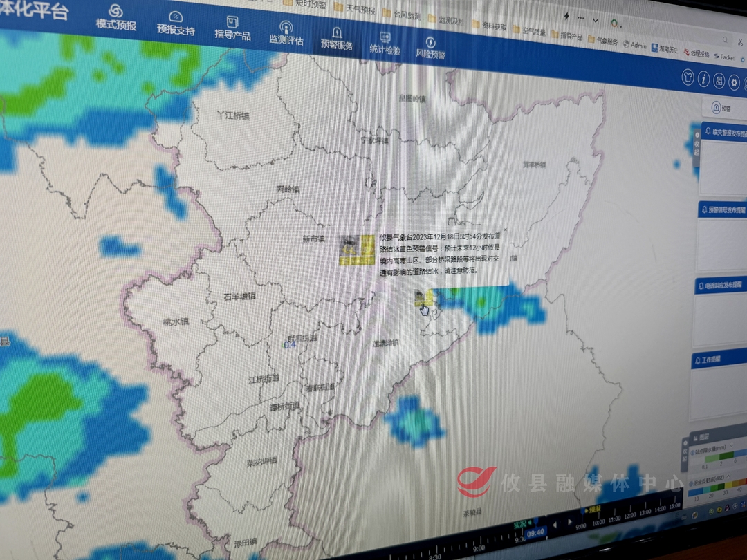The height and width of the screenshot is (560, 747).
Task: Go to the 风险预警 section
Action: click(x=430, y=47)
